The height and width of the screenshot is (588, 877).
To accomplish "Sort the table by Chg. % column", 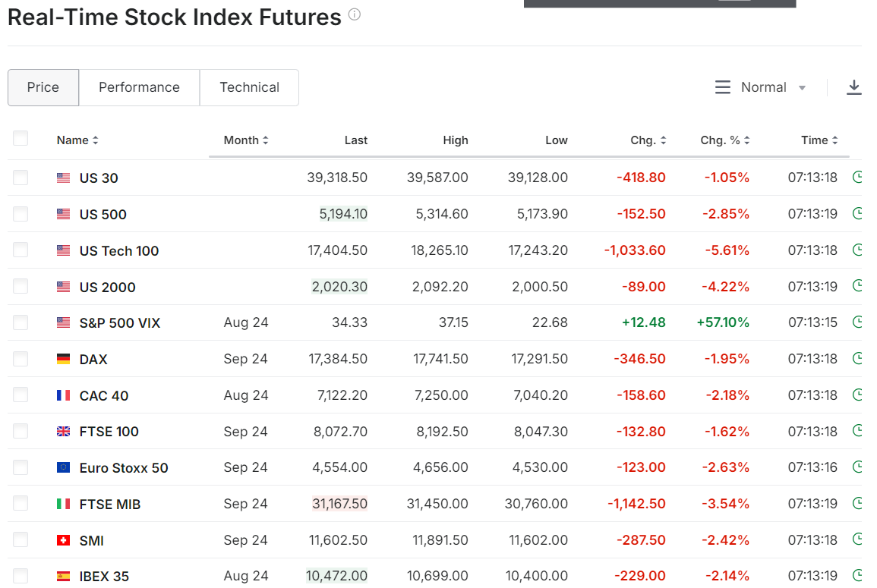I will pos(725,140).
